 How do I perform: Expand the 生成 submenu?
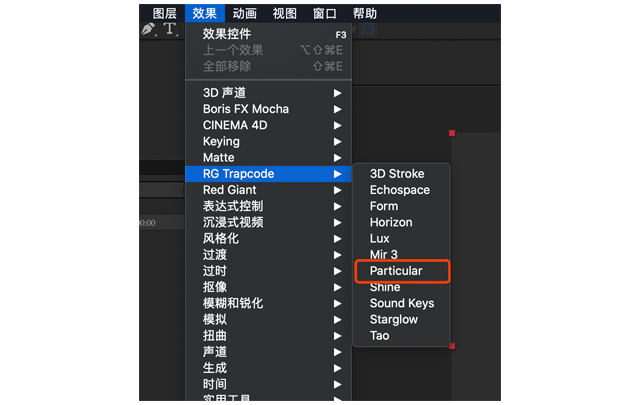(x=268, y=368)
